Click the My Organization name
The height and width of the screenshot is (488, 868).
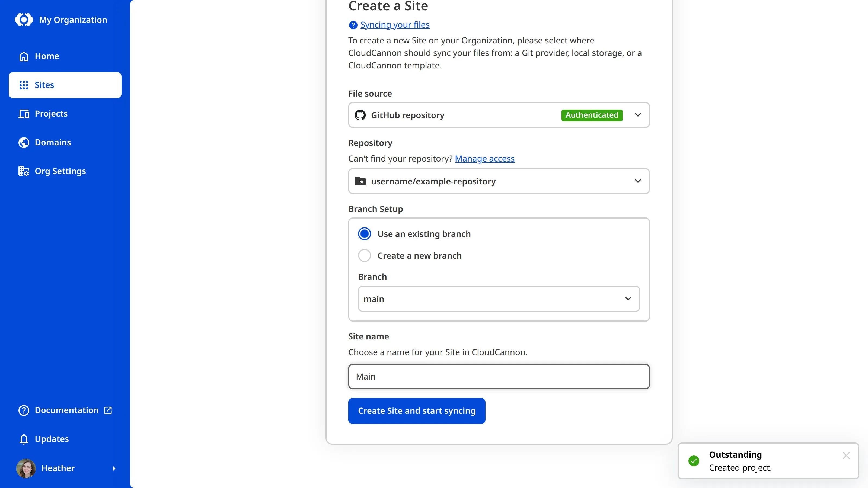pos(73,20)
